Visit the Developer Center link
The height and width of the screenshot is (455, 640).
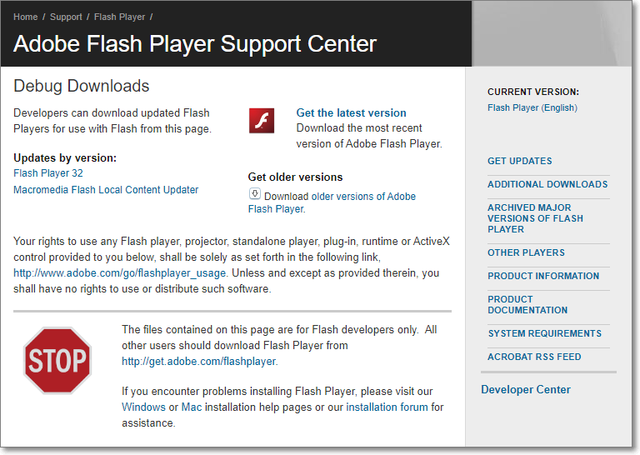(526, 390)
